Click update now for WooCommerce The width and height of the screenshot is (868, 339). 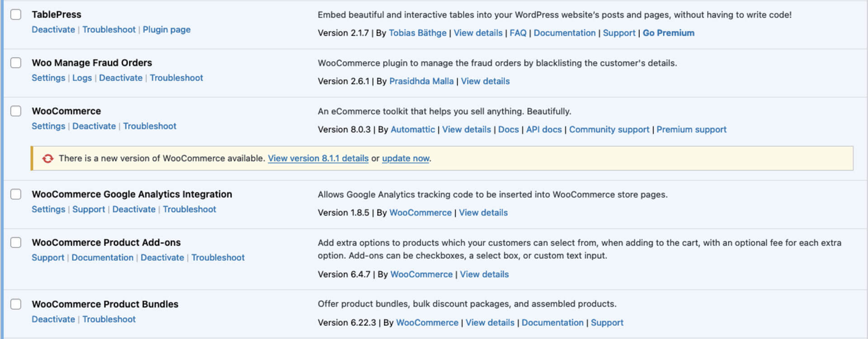406,159
